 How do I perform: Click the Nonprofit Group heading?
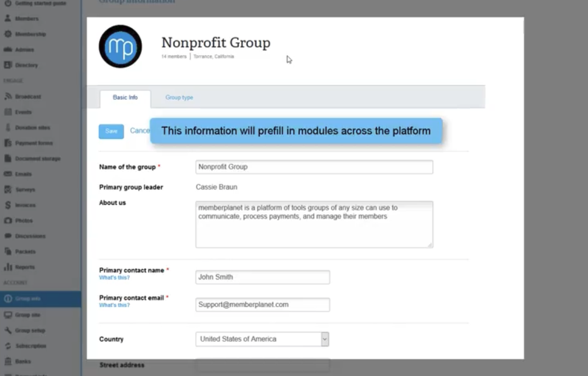[x=216, y=43]
